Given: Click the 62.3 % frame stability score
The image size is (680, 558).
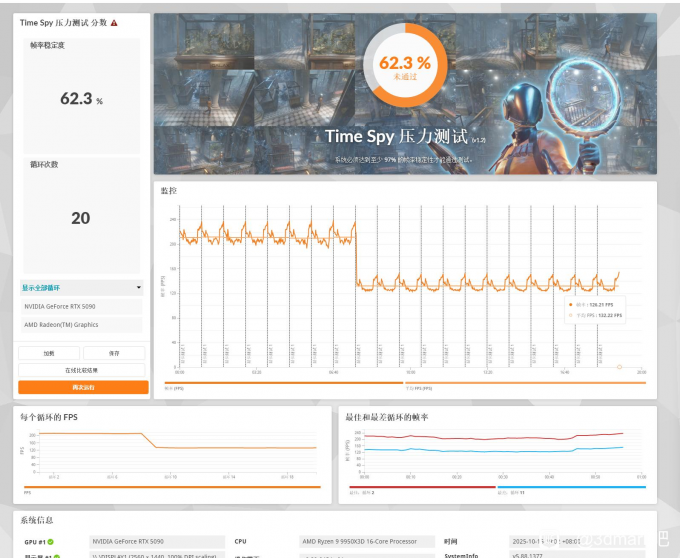Looking at the screenshot, I should 82,99.
